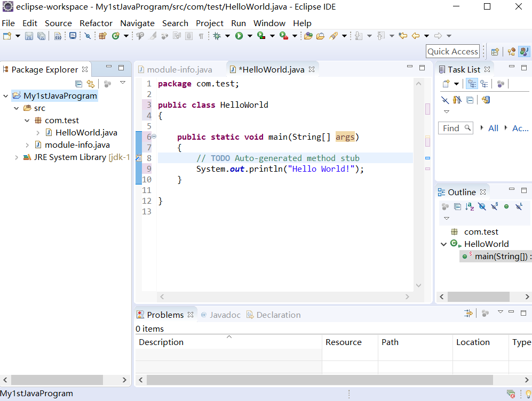Click the Save All toolbar icon
The height and width of the screenshot is (401, 532).
[x=42, y=36]
